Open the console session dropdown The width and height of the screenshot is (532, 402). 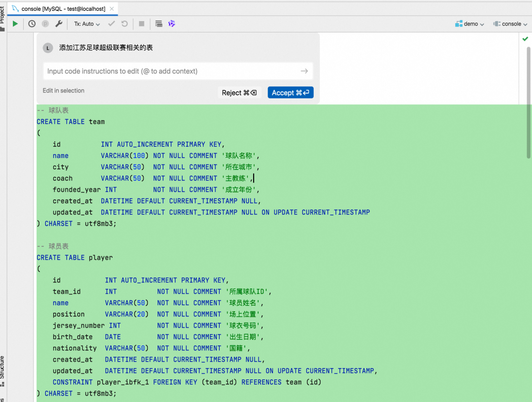510,24
